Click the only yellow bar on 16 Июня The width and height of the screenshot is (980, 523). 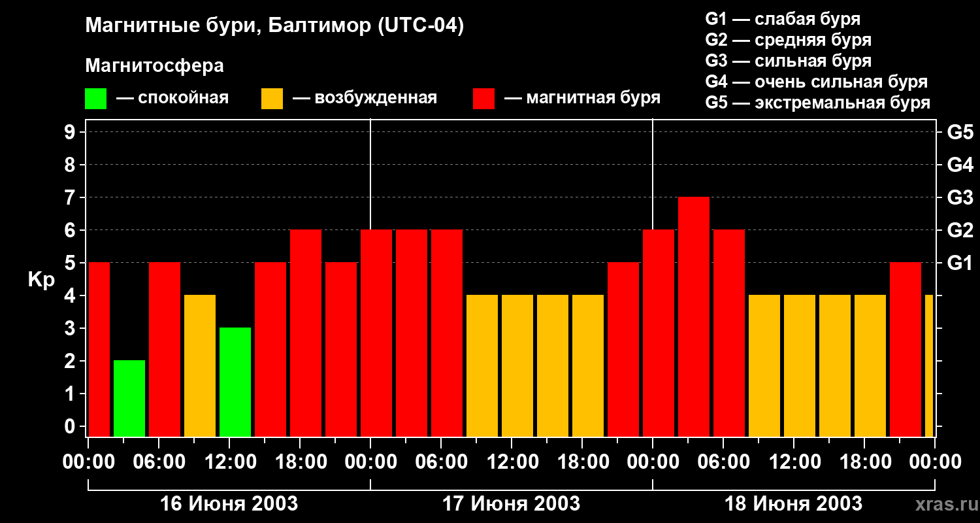coord(200,365)
